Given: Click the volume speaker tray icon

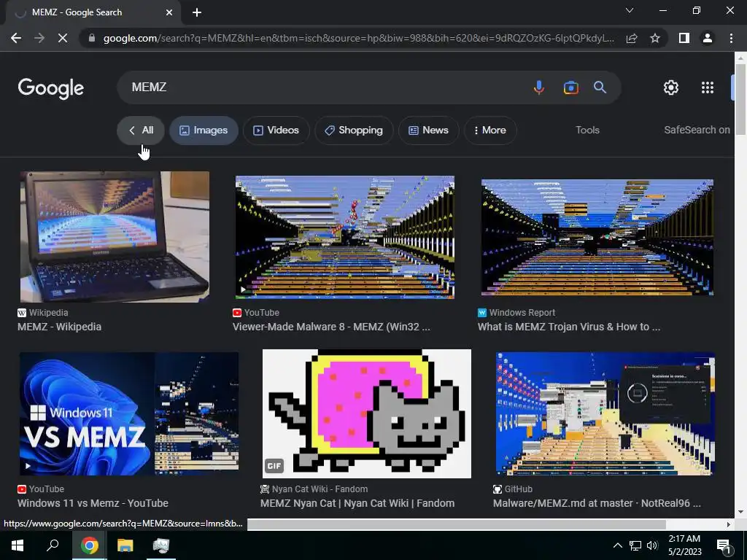Looking at the screenshot, I should 651,545.
